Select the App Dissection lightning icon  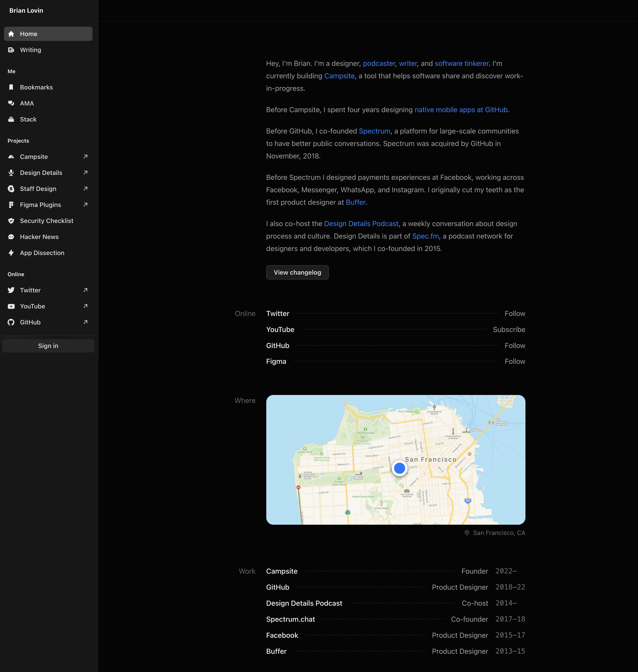(x=11, y=253)
